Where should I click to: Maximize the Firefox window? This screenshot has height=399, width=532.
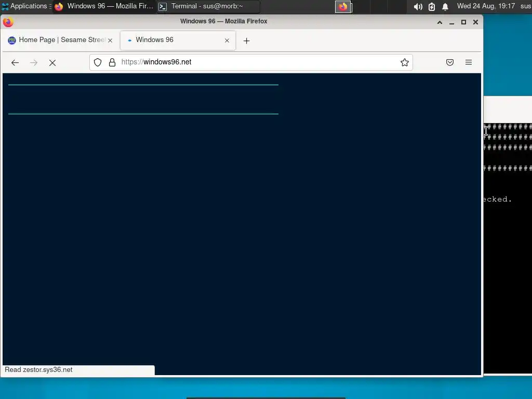click(463, 22)
